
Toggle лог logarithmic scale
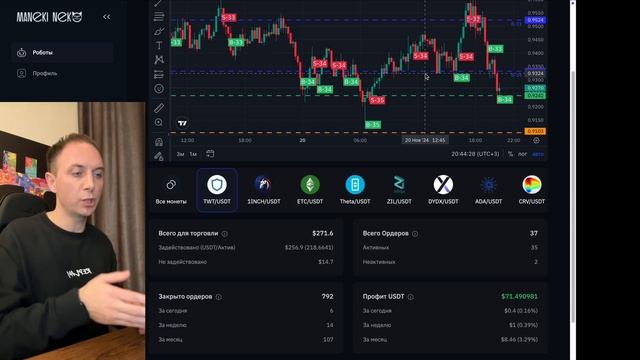(522, 154)
